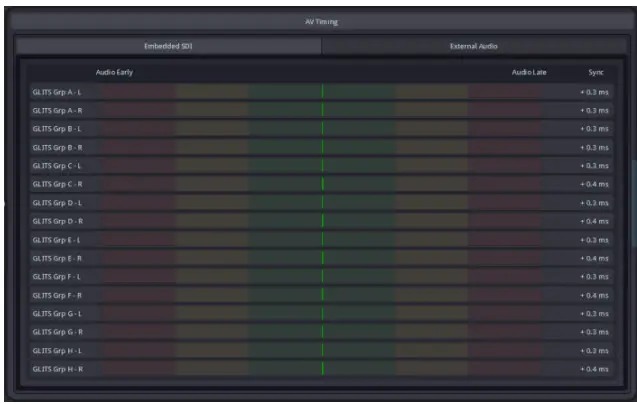Click the sync value for Grp A - L
The image size is (637, 404).
[x=594, y=92]
